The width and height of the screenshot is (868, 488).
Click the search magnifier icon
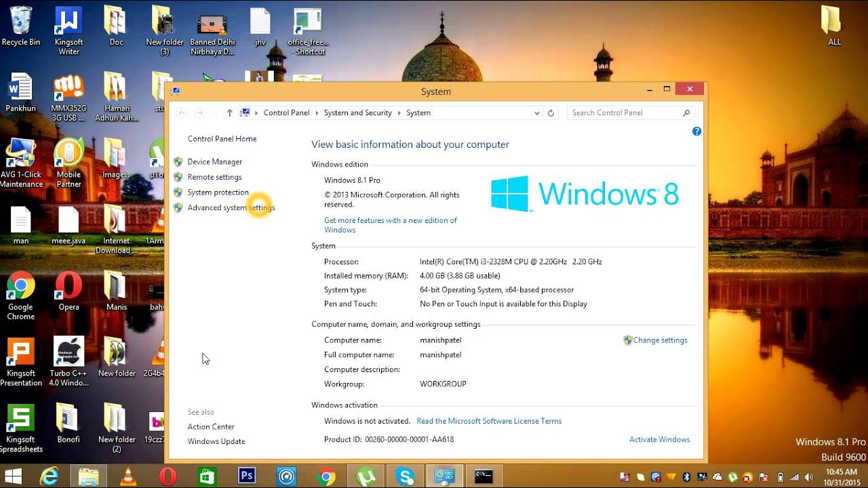[686, 113]
